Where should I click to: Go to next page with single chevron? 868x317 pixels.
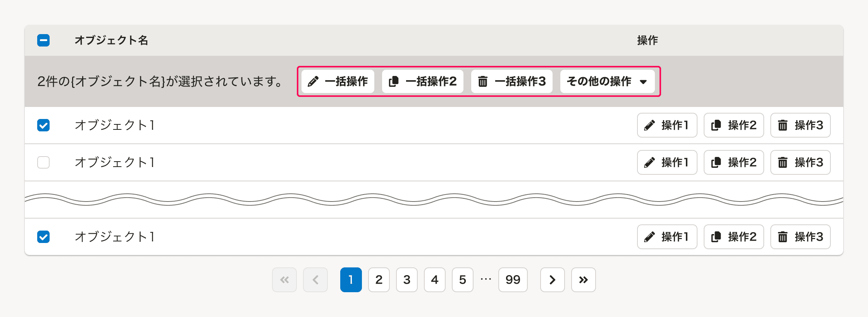[552, 280]
